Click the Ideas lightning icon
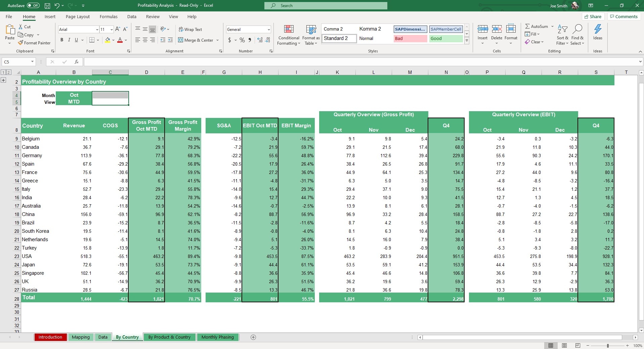The image size is (644, 349). coord(598,30)
